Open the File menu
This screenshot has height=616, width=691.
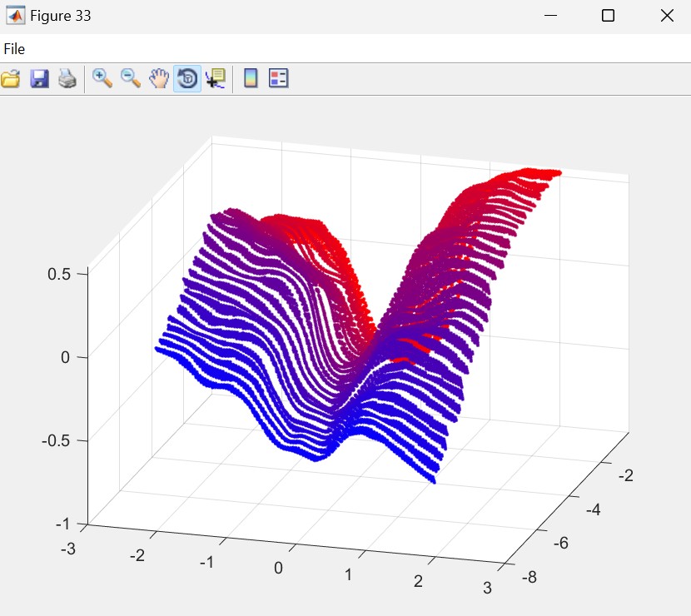click(14, 49)
